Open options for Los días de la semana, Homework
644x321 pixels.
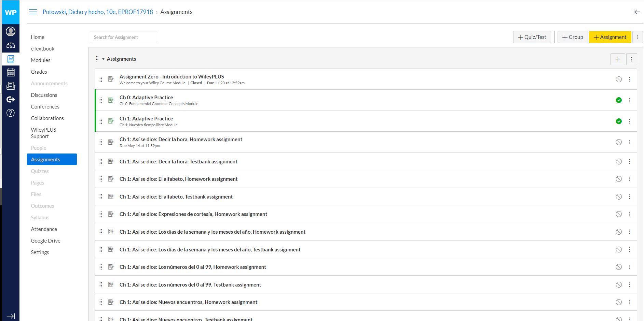629,232
